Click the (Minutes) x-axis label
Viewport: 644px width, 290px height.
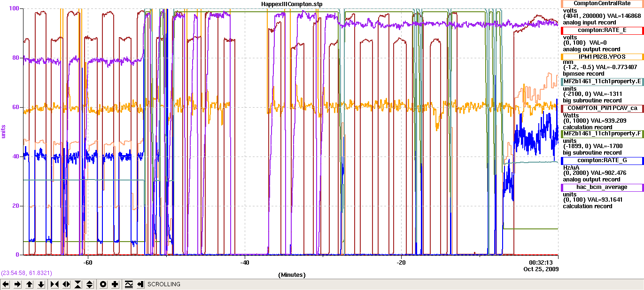point(292,275)
